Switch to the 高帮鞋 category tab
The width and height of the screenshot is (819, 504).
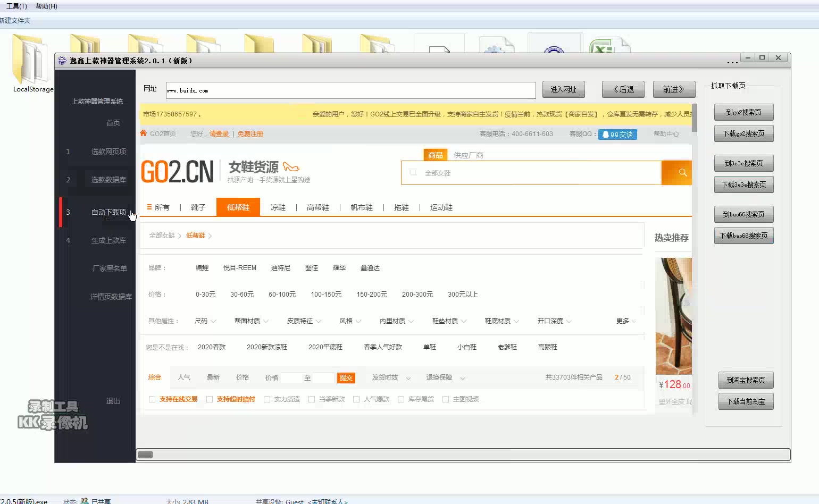(318, 207)
